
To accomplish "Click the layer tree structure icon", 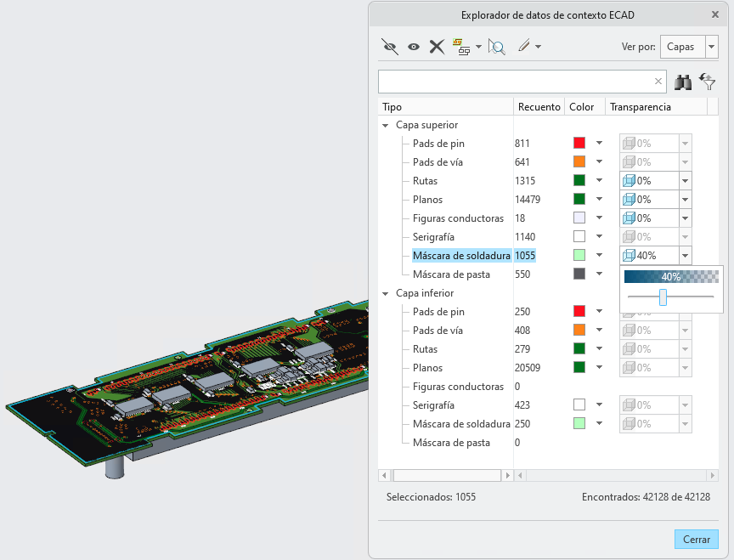I will point(461,47).
